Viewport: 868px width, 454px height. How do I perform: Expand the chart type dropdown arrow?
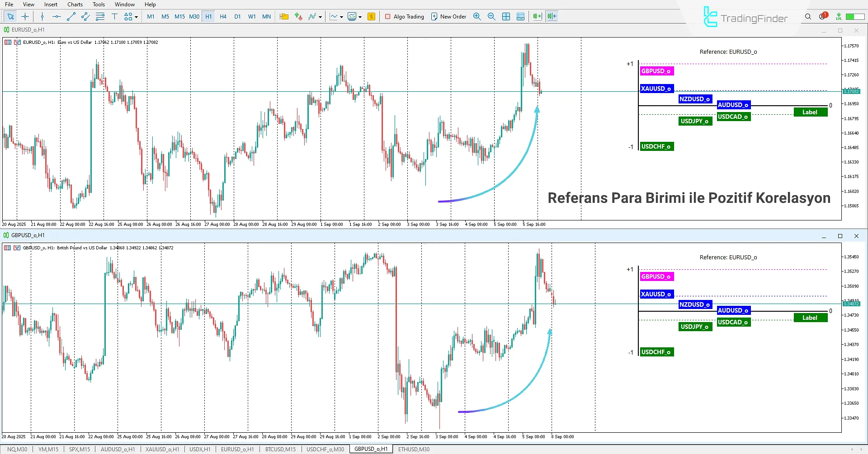coord(341,17)
